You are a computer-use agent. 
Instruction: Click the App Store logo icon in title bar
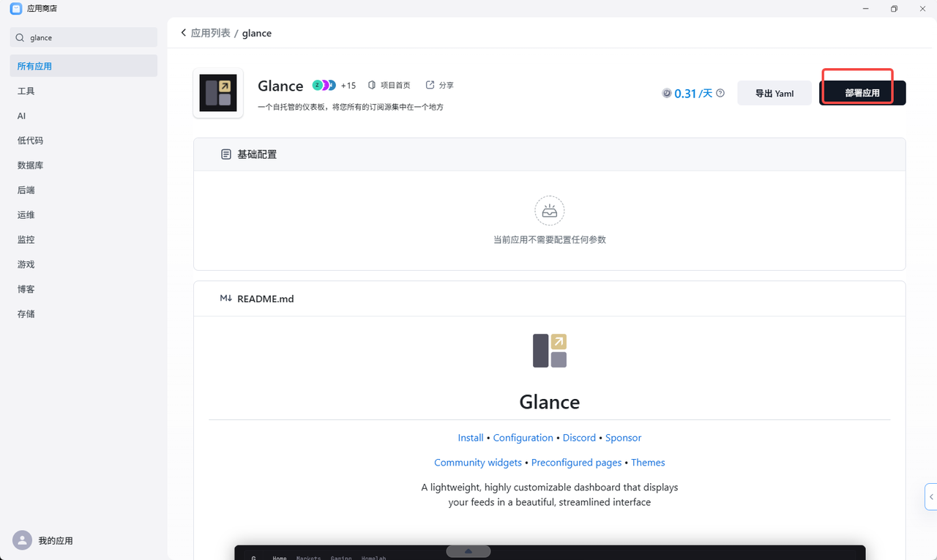point(15,9)
